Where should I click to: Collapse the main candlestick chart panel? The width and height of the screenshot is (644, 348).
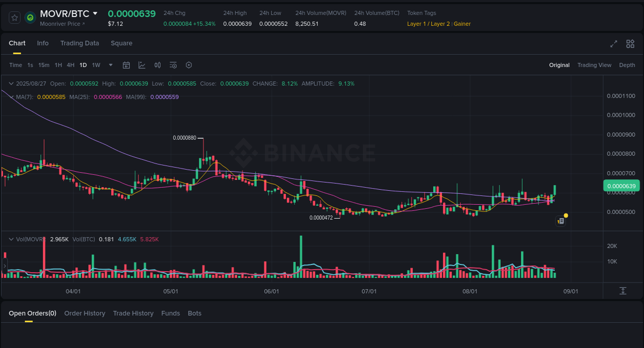11,83
